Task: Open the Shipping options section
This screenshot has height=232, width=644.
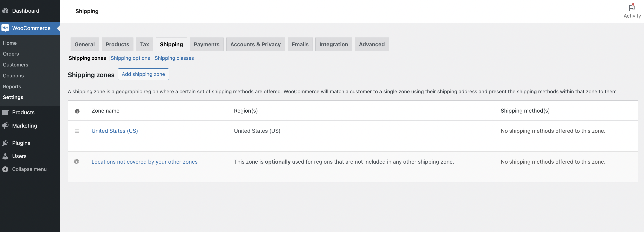Action: 130,58
